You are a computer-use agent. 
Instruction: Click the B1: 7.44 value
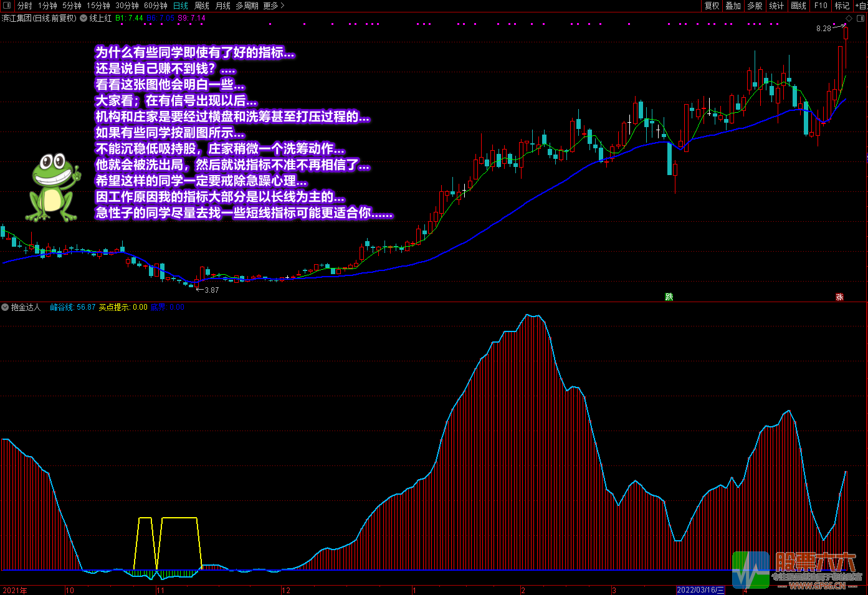coord(130,19)
